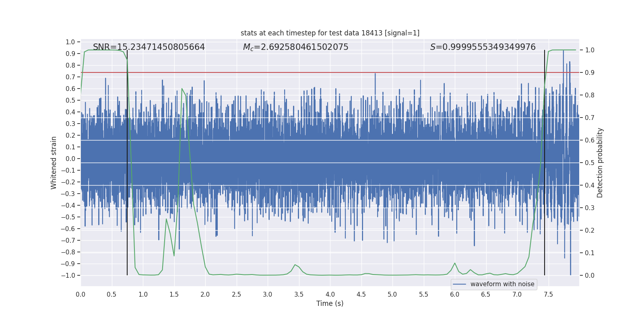Click Detection probability tick label 0.4
Screen dimensions: 644x322
point(590,185)
